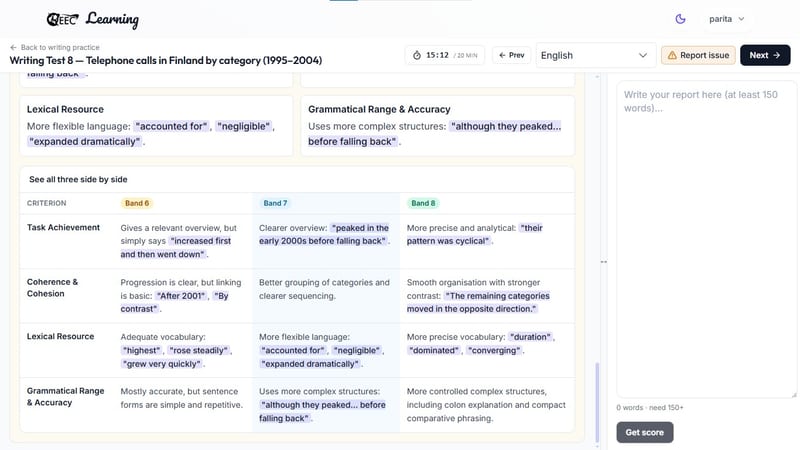
Task: Click the CRITERION column header
Action: [46, 203]
